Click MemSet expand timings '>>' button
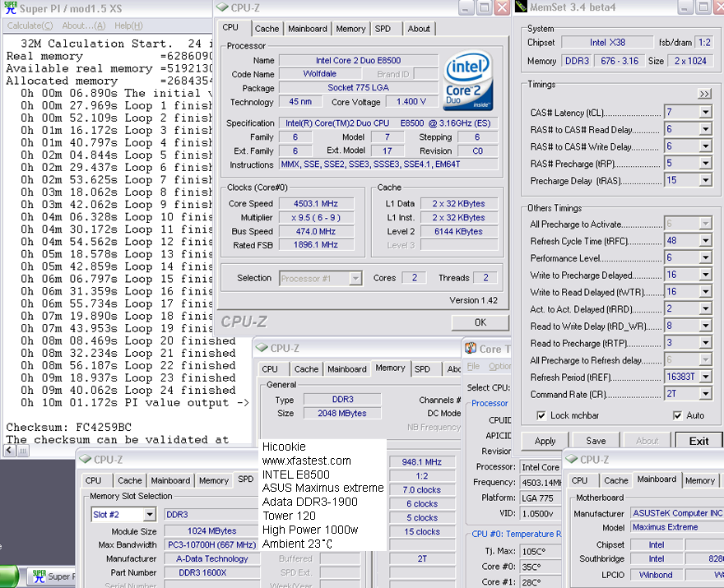 [x=704, y=94]
